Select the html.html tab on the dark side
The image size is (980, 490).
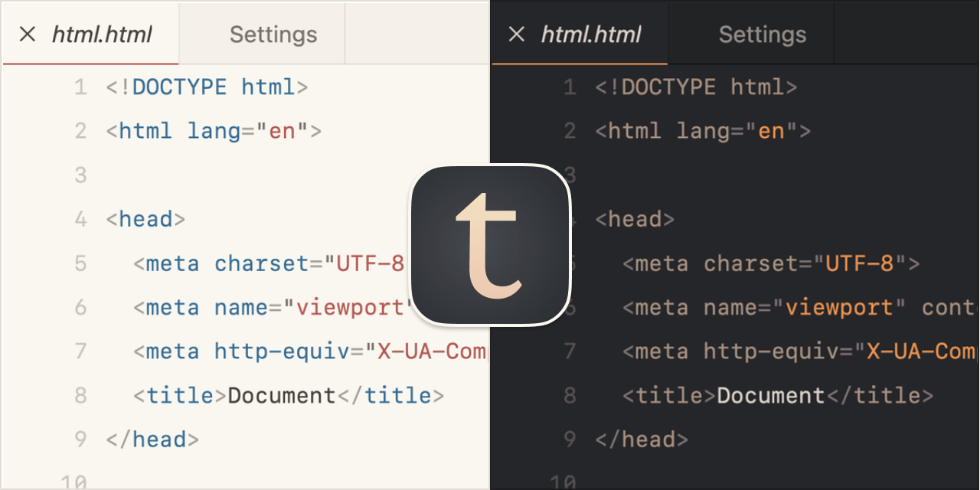pyautogui.click(x=591, y=34)
